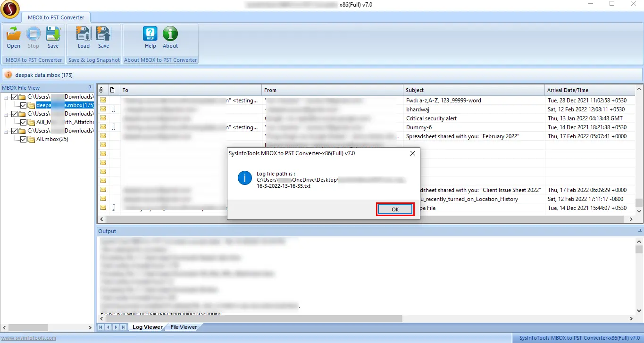This screenshot has width=644, height=343.
Task: Uncheck the parent folder checkbox above deepak .mbox(175)
Action: [x=15, y=97]
